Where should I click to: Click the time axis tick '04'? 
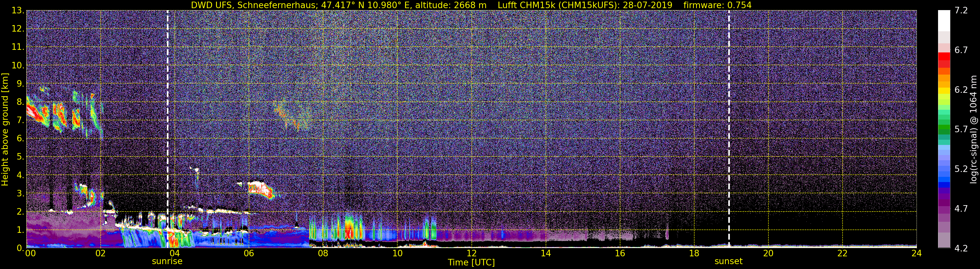(174, 253)
